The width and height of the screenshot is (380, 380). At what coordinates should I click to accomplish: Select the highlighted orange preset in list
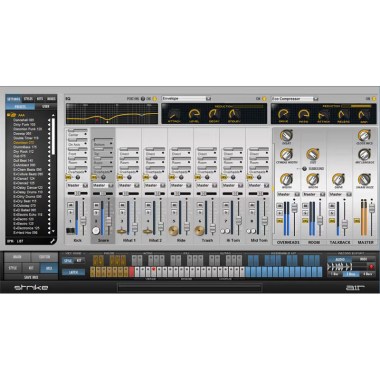pyautogui.click(x=23, y=143)
